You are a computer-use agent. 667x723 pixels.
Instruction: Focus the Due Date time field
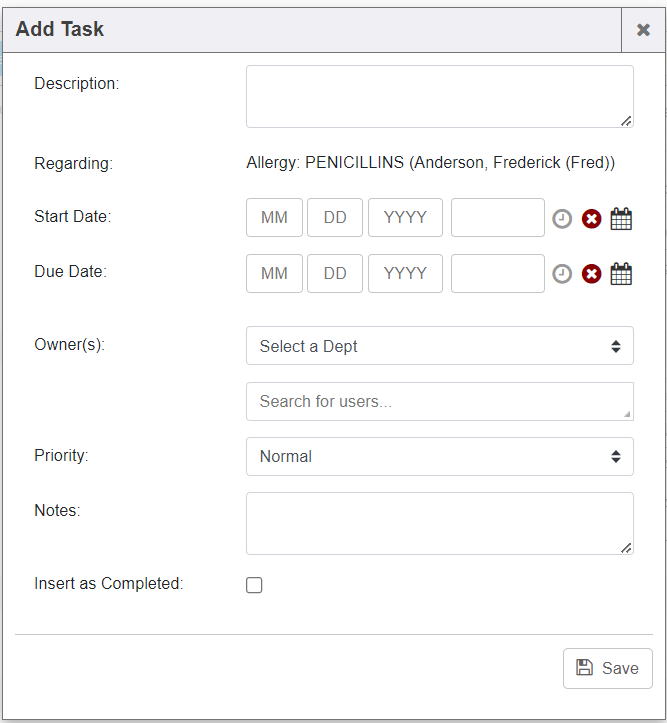click(497, 273)
